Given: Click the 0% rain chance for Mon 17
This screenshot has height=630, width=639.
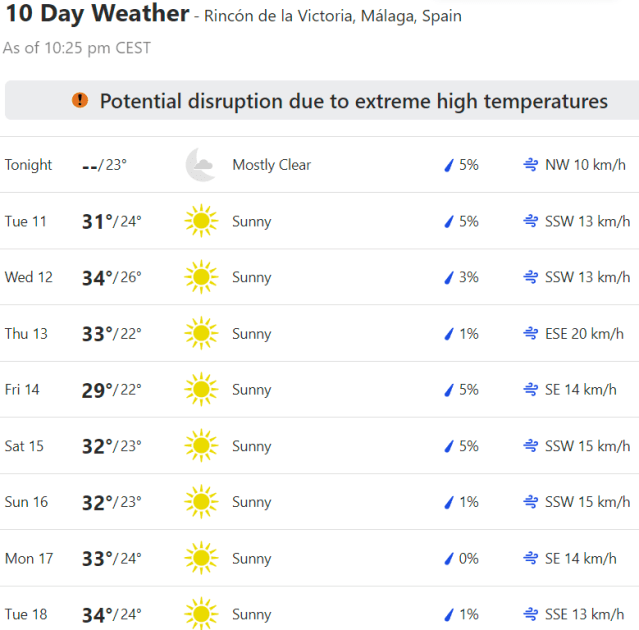Looking at the screenshot, I should pyautogui.click(x=468, y=559).
